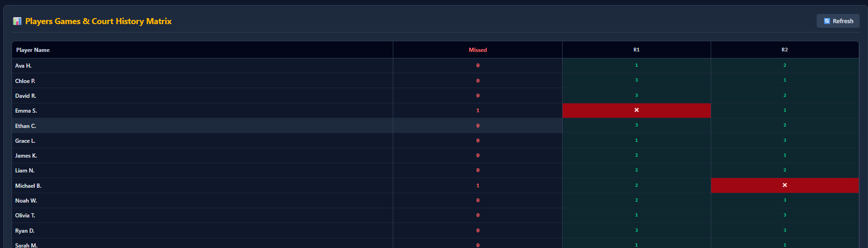Click James K. R2 court cell
Image resolution: width=868 pixels, height=248 pixels.
coord(785,155)
